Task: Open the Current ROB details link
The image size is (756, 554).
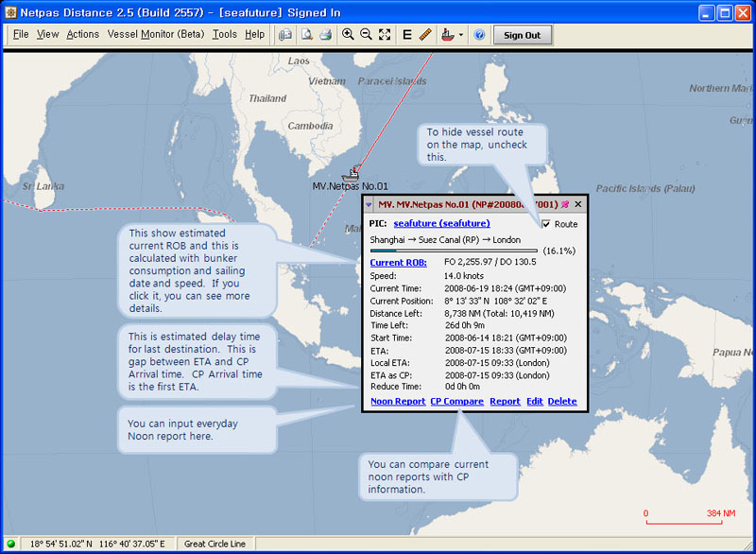Action: point(398,262)
